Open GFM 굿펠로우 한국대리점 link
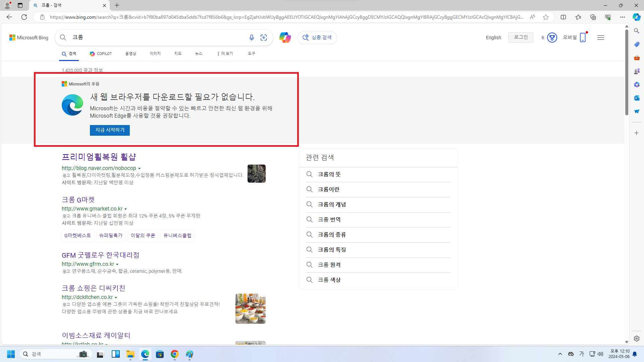 pos(100,255)
